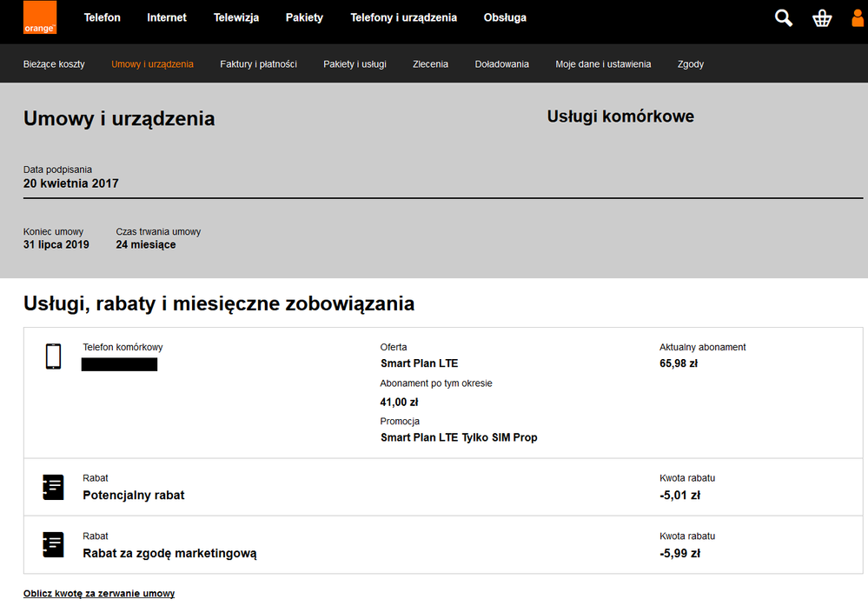Switch to the Zlecenia tab
Screen dimensions: 868x606
click(x=430, y=64)
